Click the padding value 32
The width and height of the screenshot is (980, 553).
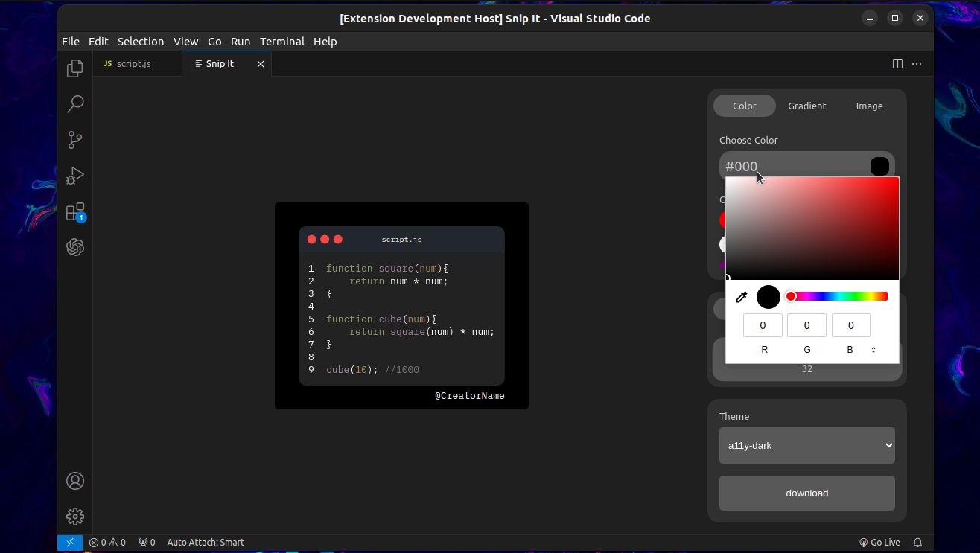[x=807, y=369]
